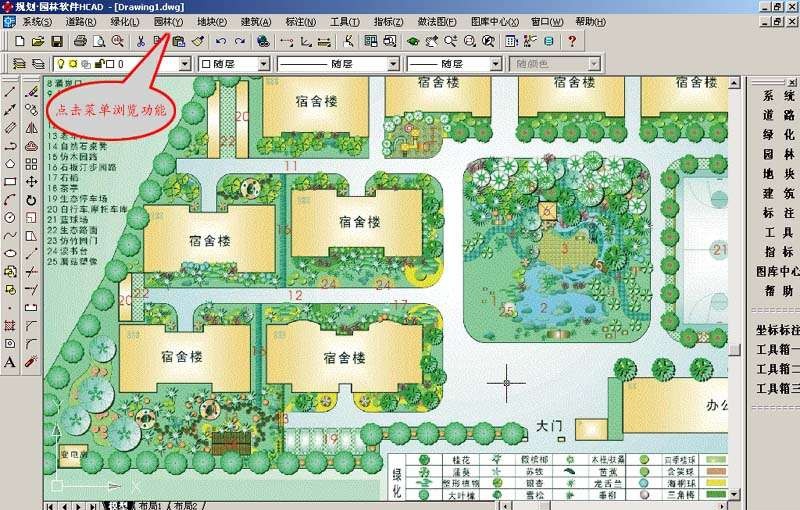
Task: Open print preview from the toolbar
Action: (x=98, y=41)
